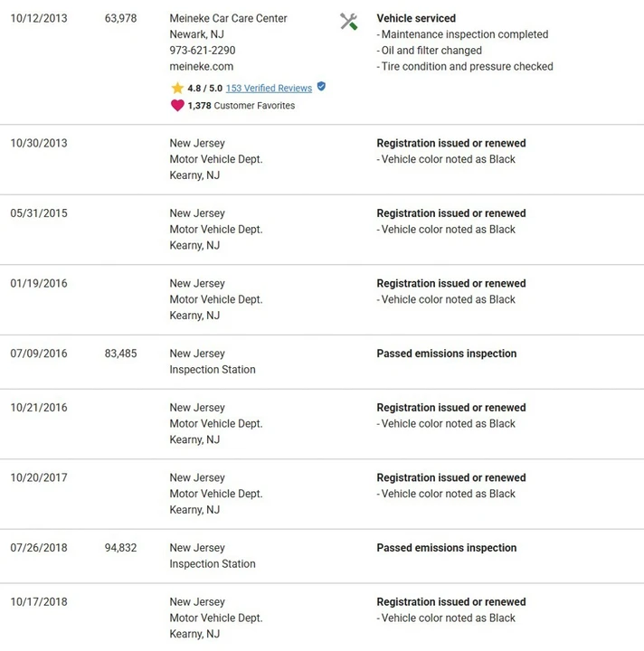
Task: Click the 63,978 mileage reading
Action: 120,18
